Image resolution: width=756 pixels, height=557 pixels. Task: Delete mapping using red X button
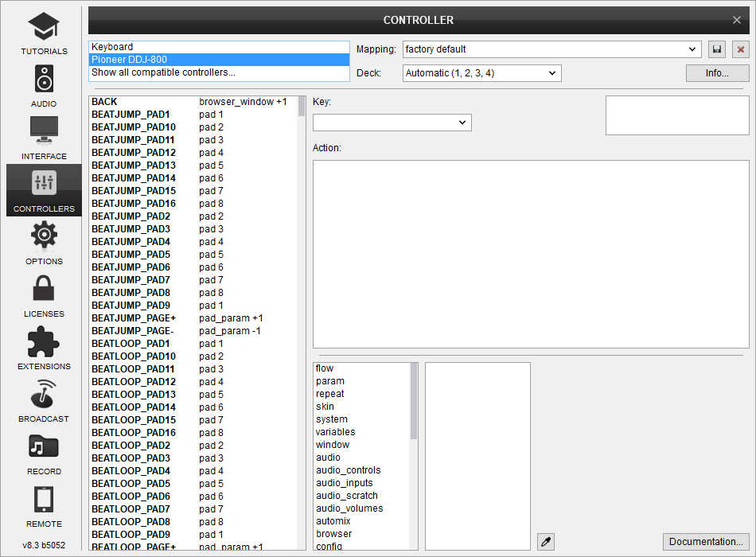pos(741,49)
